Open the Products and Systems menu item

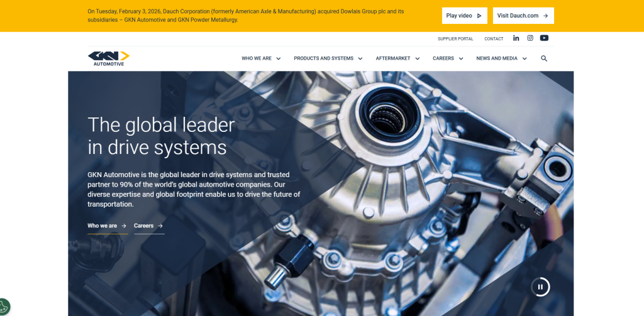tap(324, 58)
